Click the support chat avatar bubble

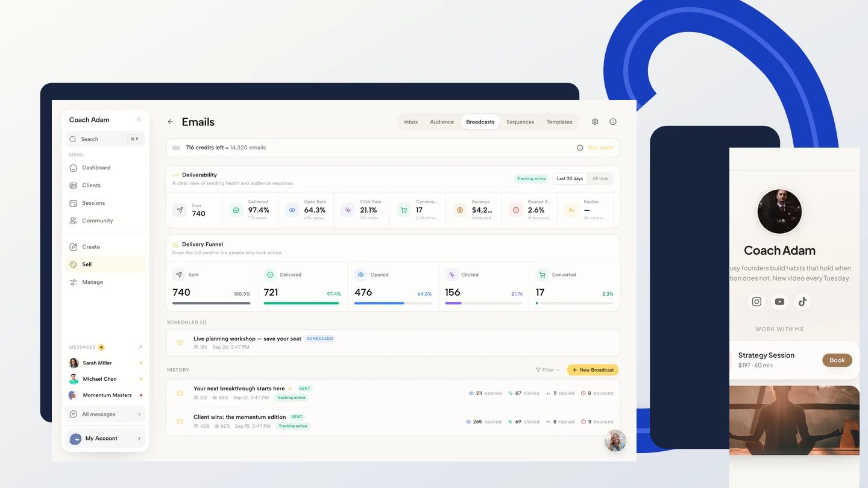[x=615, y=440]
